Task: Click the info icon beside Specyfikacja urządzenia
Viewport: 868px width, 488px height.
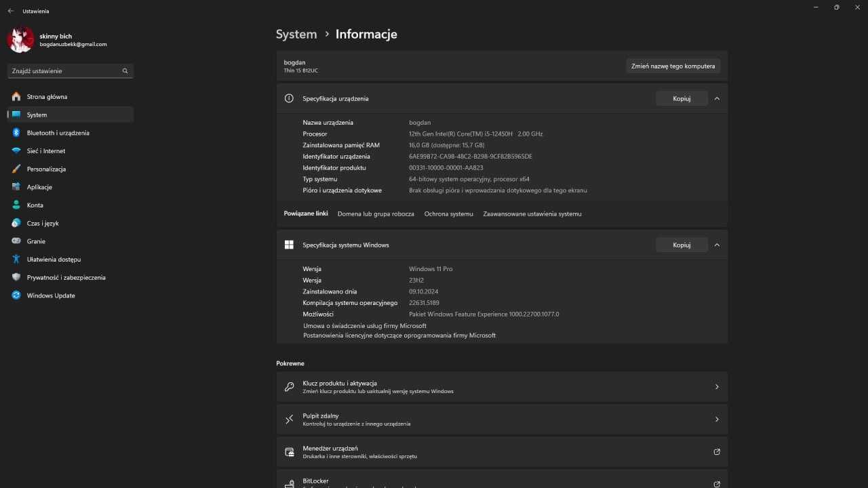Action: tap(289, 98)
